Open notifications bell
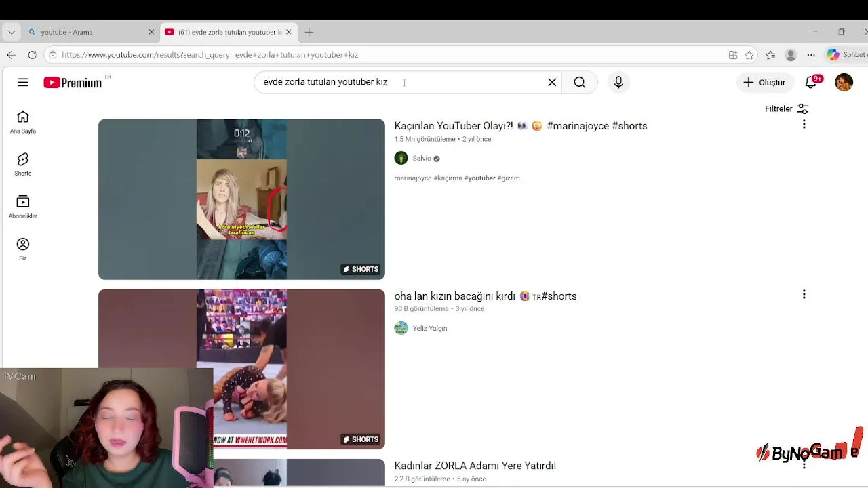 pyautogui.click(x=811, y=82)
